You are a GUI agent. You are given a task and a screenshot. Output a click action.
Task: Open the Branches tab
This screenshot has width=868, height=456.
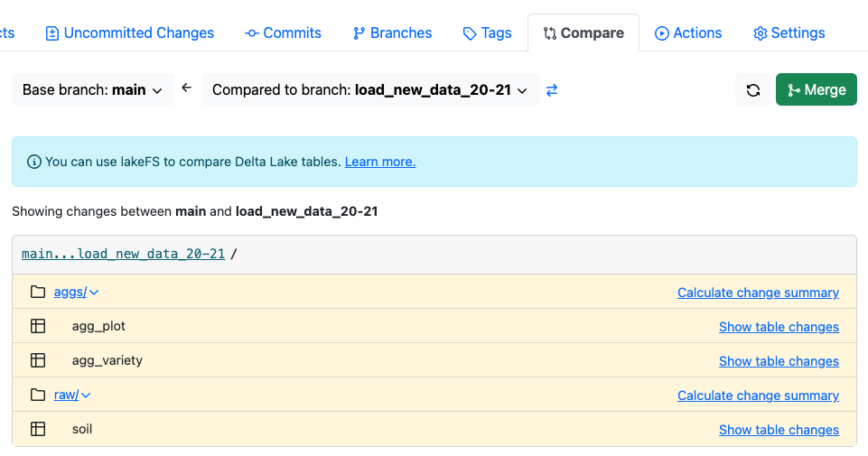[393, 33]
